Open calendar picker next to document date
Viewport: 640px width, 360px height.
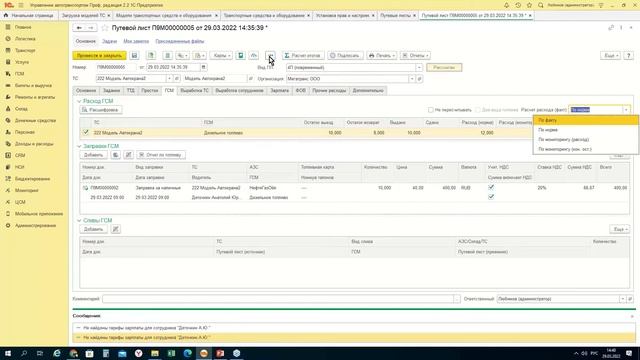pos(204,67)
